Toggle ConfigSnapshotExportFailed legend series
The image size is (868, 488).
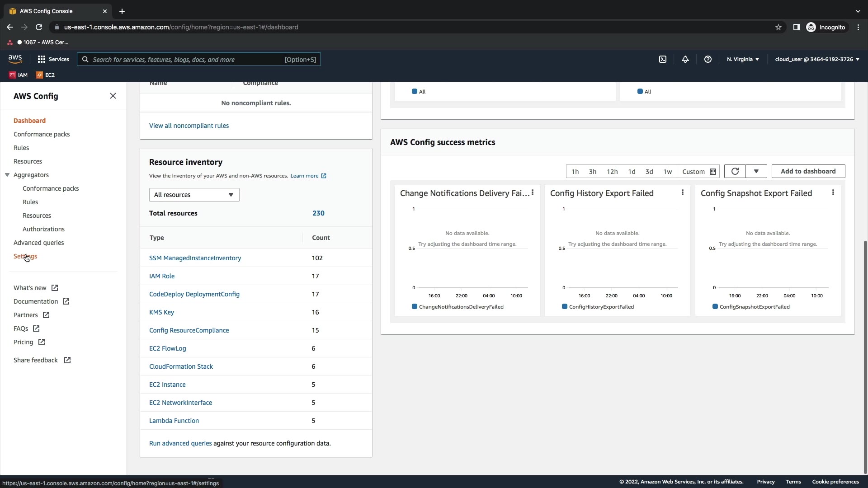click(x=754, y=307)
